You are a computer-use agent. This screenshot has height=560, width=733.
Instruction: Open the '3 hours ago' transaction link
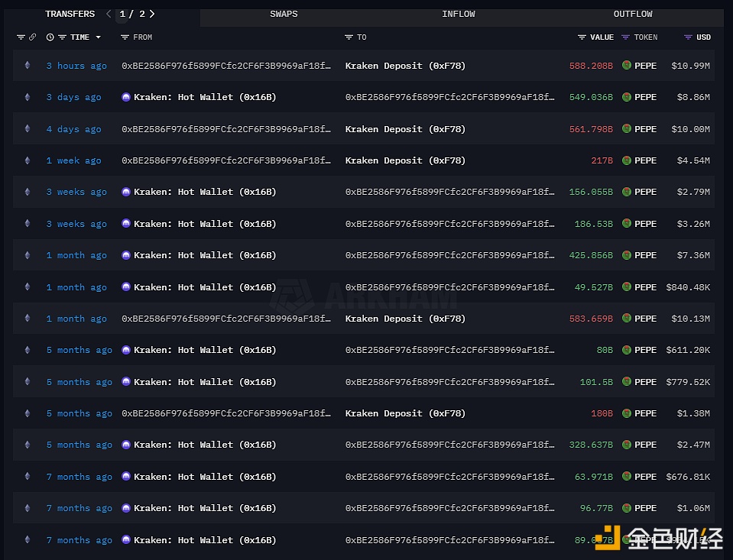coord(76,66)
